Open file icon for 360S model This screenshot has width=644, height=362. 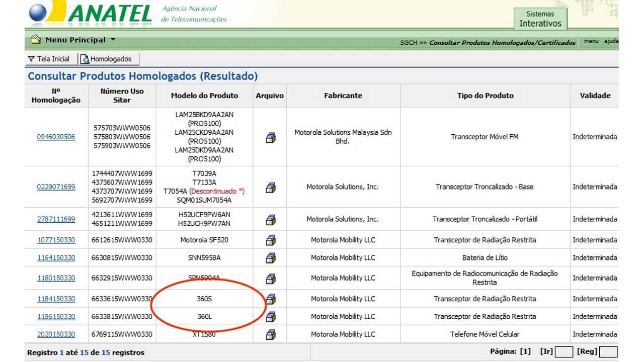pos(270,299)
